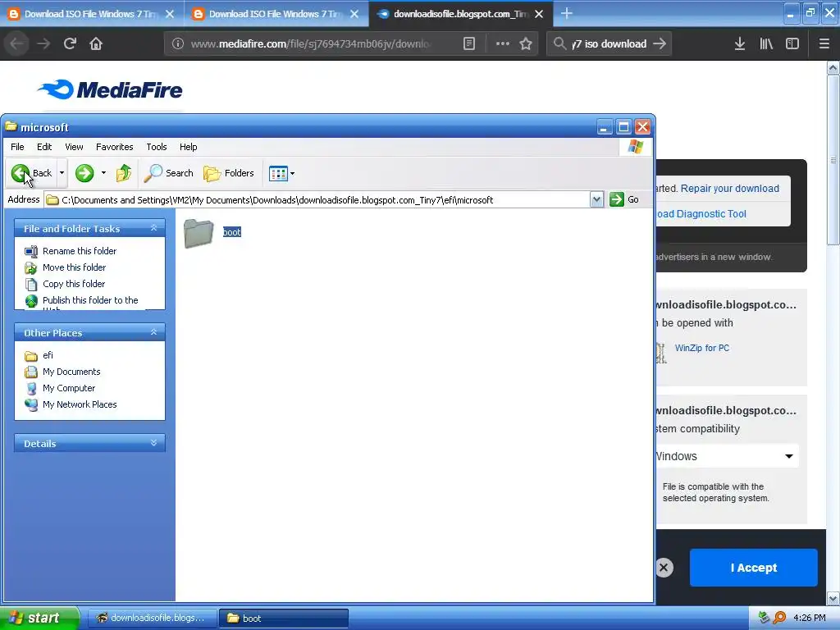
Task: Reload page in browser
Action: pyautogui.click(x=70, y=43)
